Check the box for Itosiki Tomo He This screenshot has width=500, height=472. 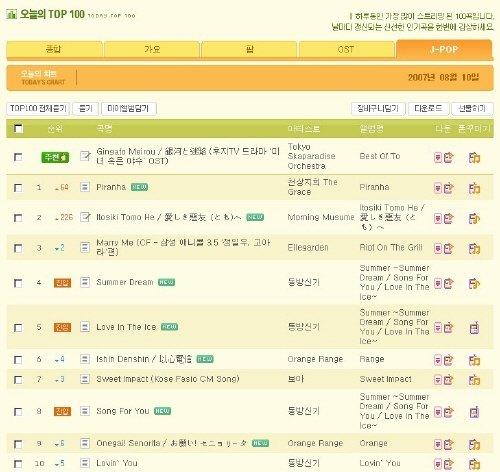[x=18, y=218]
